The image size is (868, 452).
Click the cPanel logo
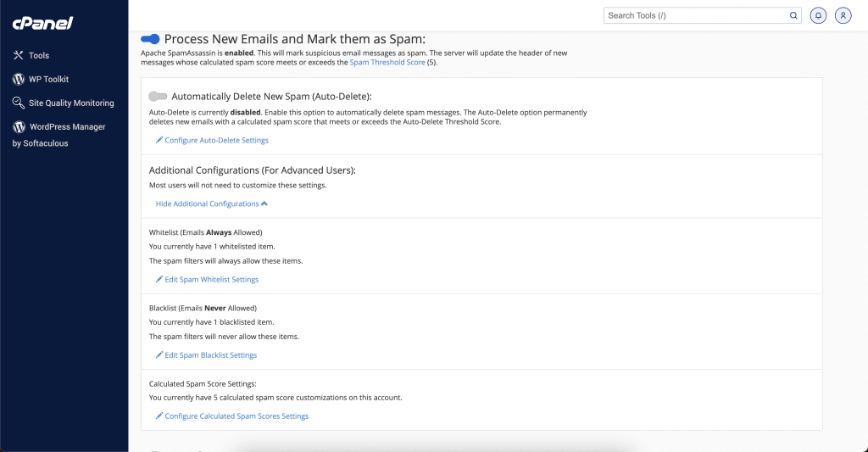(x=42, y=23)
